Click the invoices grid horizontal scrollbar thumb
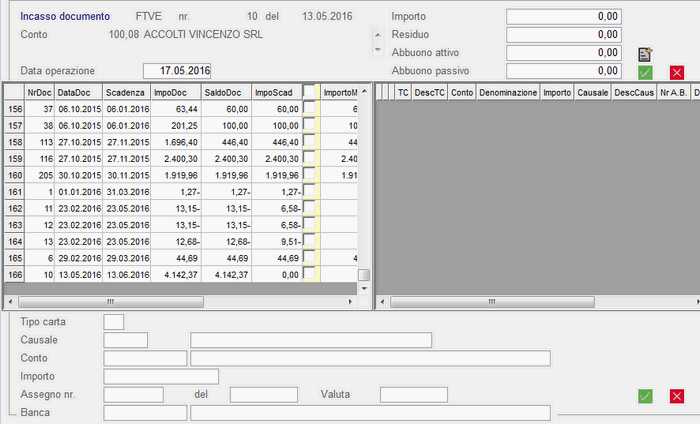Image resolution: width=700 pixels, height=424 pixels. [x=111, y=302]
